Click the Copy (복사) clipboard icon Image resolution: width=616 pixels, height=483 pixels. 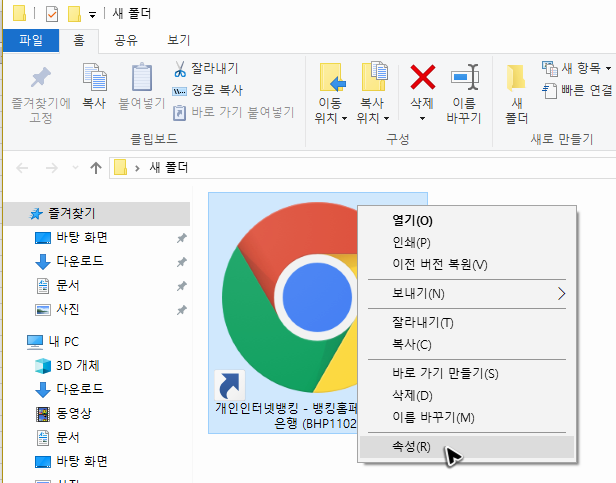94,77
